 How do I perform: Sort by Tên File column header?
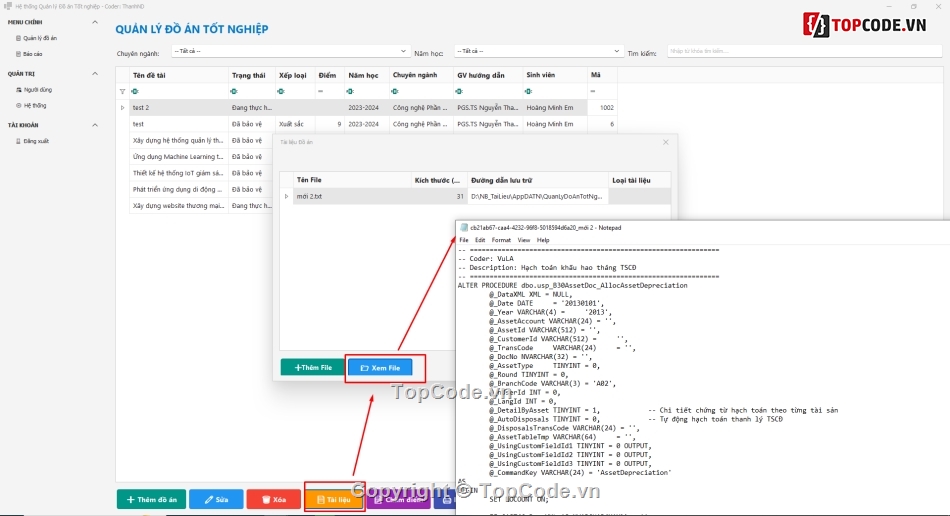pyautogui.click(x=351, y=180)
